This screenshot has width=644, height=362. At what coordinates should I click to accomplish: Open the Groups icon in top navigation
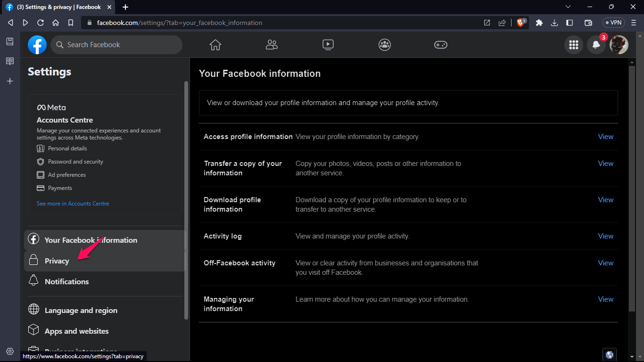pos(385,45)
